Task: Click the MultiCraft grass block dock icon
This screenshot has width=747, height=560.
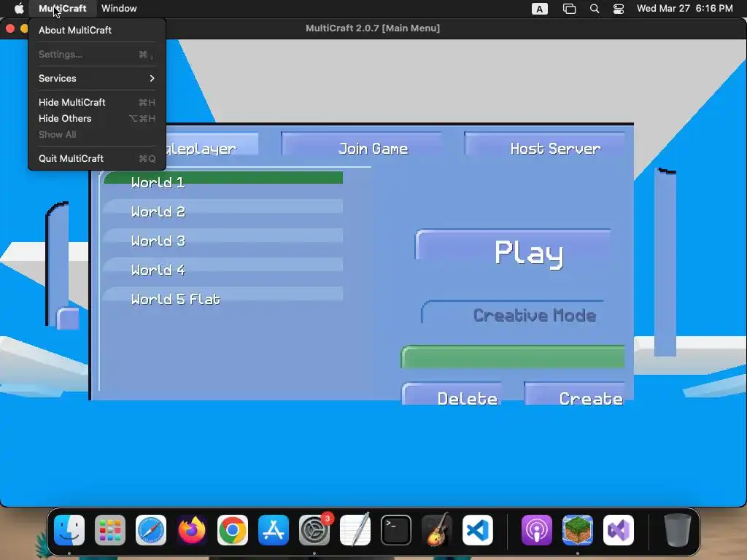Action: point(578,530)
